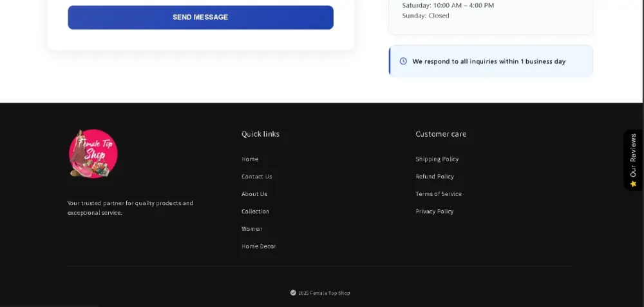Open the About Us footer link
644x307 pixels.
tap(254, 194)
